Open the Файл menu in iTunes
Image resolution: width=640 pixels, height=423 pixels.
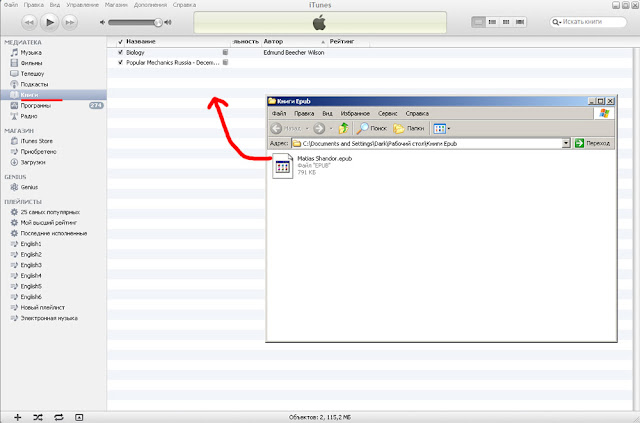[11, 5]
